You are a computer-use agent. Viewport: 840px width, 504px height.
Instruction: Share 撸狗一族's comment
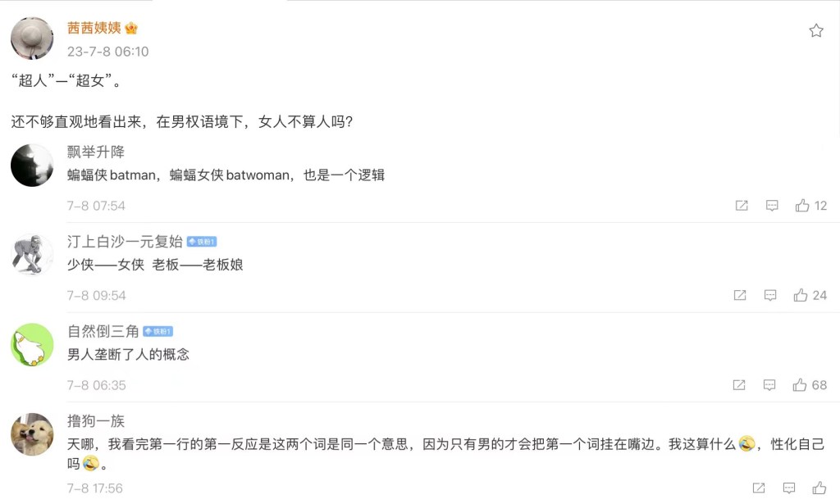point(759,488)
